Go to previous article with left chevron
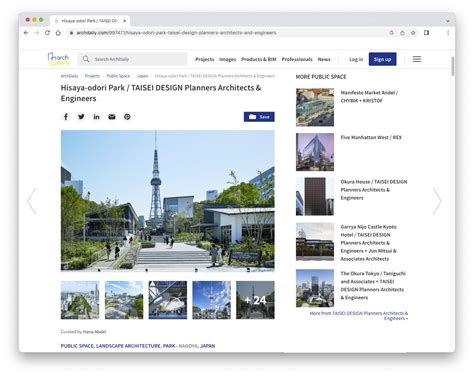 [32, 201]
